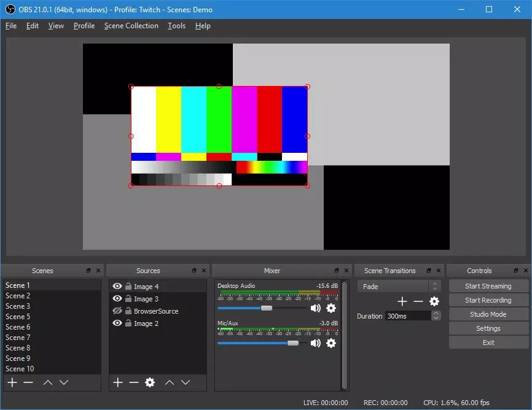Open transition properties with the gear icon

[434, 301]
